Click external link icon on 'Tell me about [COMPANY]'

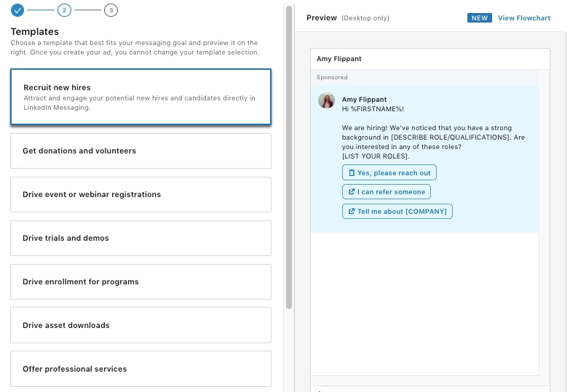[x=352, y=212]
